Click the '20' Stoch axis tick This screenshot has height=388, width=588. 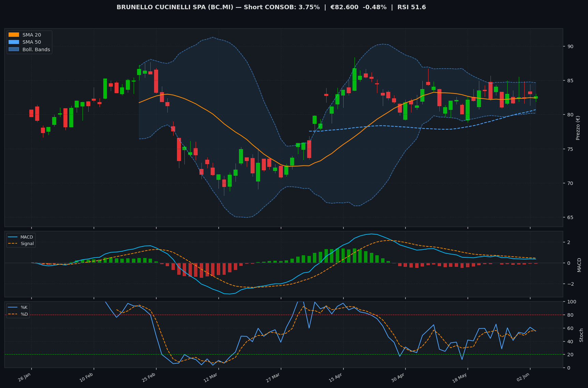pyautogui.click(x=570, y=355)
